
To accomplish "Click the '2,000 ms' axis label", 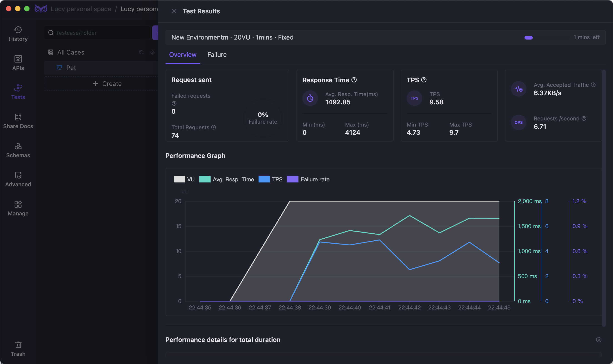I will coord(530,201).
